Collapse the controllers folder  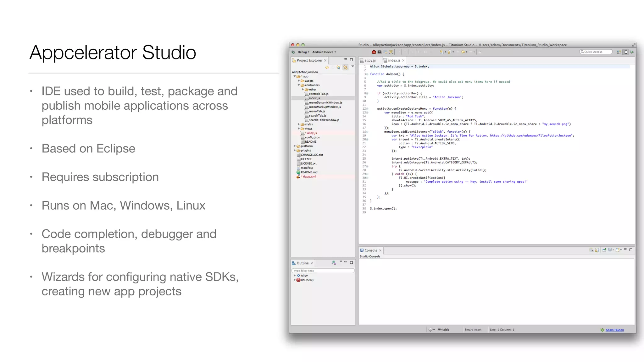299,85
